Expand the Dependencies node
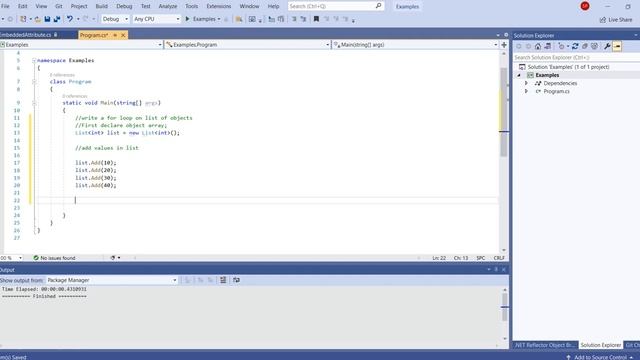 tap(527, 83)
